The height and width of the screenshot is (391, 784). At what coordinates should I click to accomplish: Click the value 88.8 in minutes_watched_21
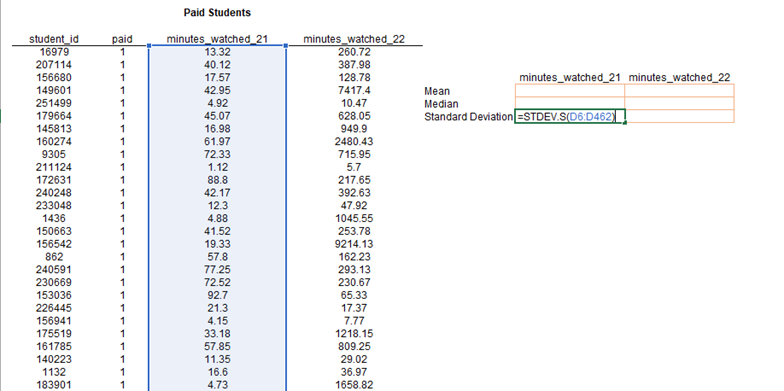tap(217, 180)
